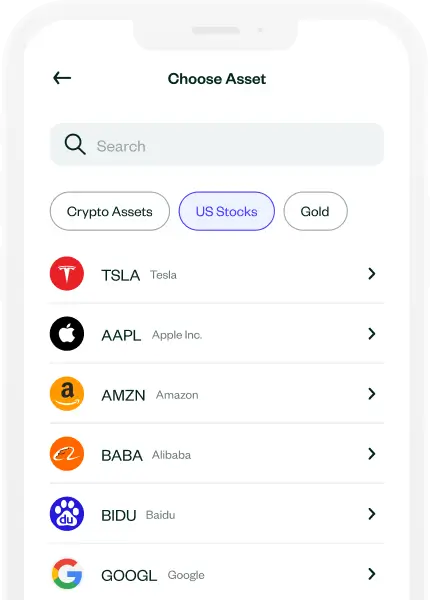This screenshot has height=600, width=430.
Task: Open BABA row chevron
Action: coord(371,454)
